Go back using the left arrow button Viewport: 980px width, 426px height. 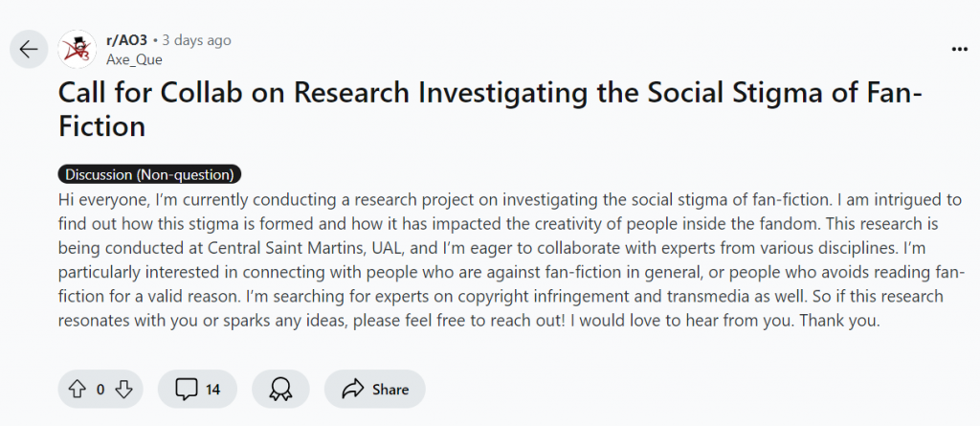coord(29,50)
